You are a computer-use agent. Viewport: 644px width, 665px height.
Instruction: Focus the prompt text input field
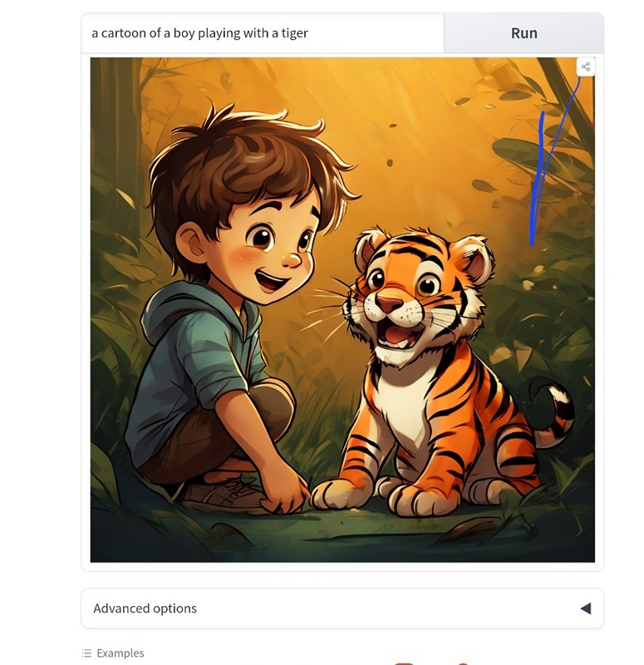[x=263, y=33]
